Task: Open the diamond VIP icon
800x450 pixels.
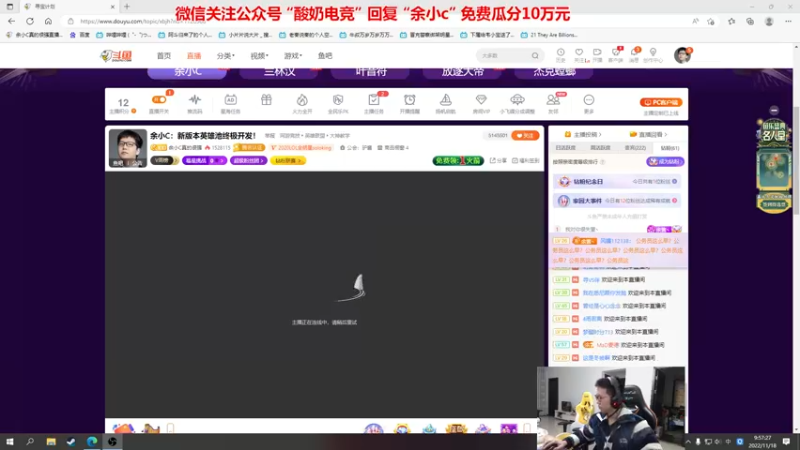Action: coord(481,103)
